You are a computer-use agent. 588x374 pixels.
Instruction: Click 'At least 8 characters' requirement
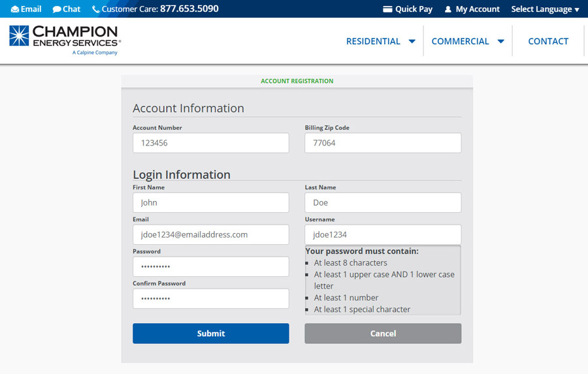351,262
